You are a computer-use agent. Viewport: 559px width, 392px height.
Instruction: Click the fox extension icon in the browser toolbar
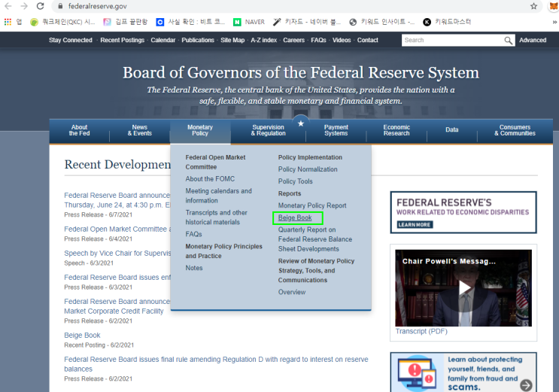click(x=554, y=6)
